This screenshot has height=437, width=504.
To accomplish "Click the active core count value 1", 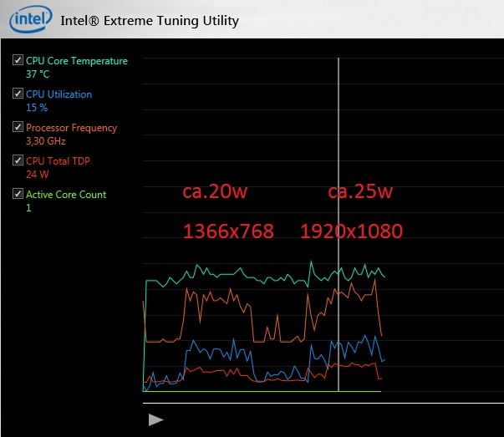I will [28, 208].
